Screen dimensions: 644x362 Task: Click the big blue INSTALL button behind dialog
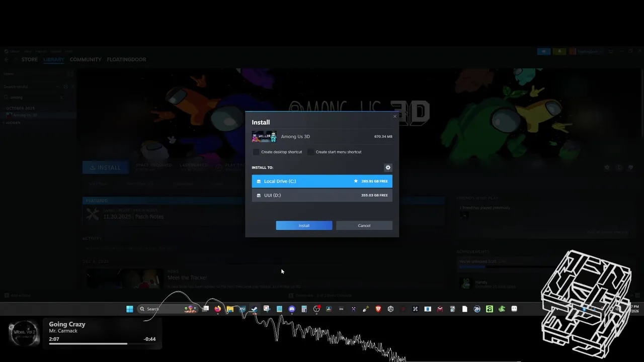click(105, 167)
